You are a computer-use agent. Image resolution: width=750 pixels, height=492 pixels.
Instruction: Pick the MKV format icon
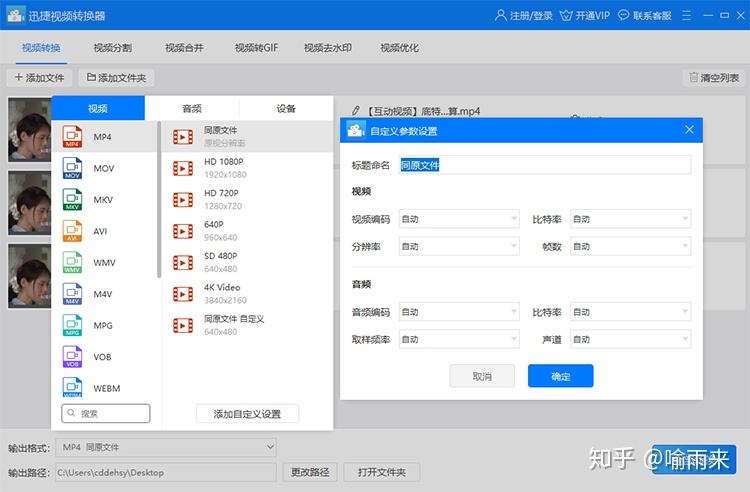pos(72,200)
